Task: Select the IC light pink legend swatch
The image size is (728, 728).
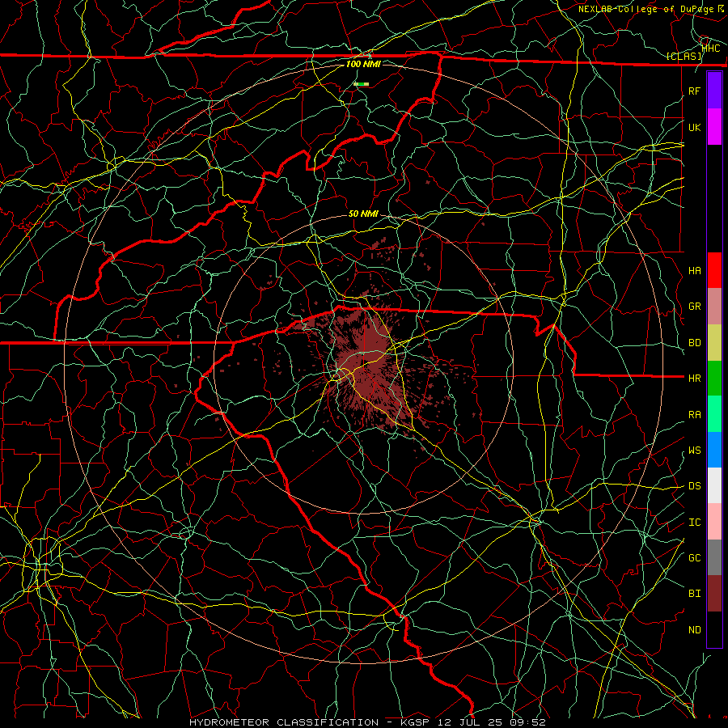Action: coord(714,522)
